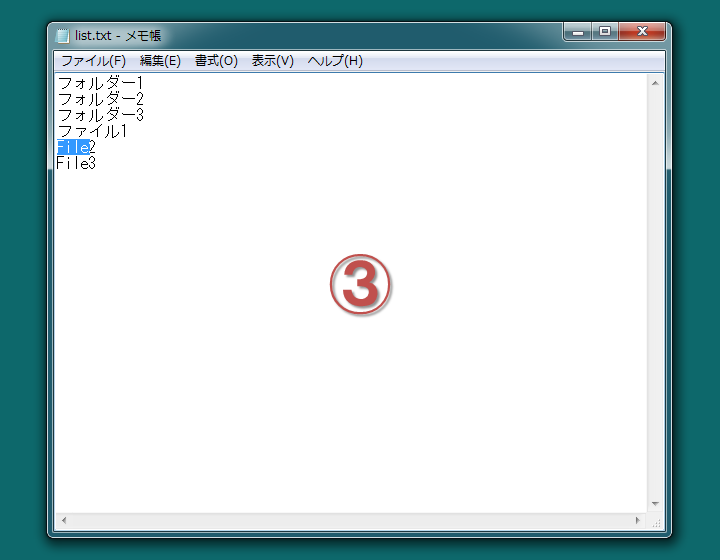Click the horizontal scrollbar left arrow
Image resolution: width=720 pixels, height=560 pixels.
[x=64, y=521]
